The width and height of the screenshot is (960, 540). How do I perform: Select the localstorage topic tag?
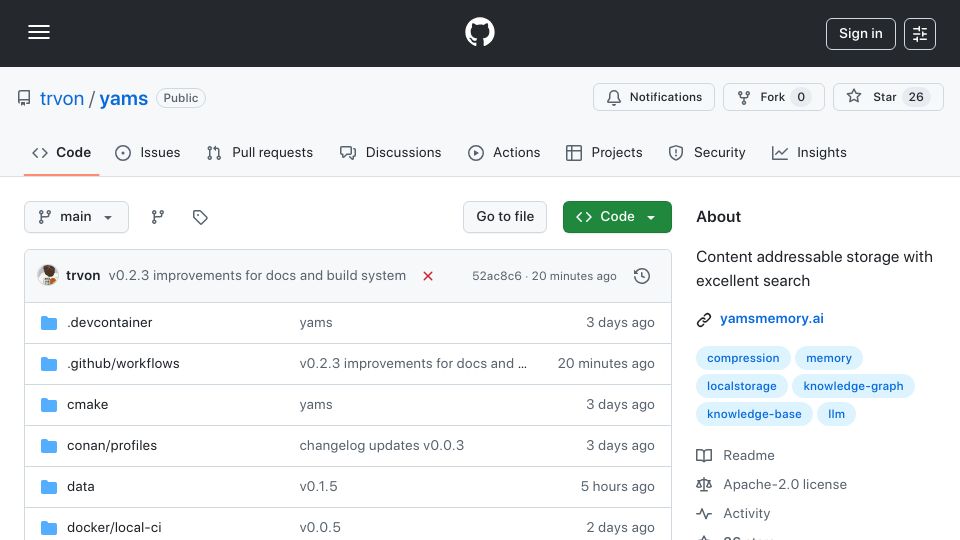coord(741,386)
